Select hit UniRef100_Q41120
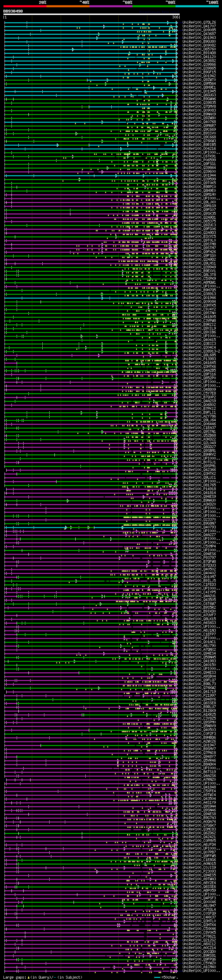 [x=199, y=57]
